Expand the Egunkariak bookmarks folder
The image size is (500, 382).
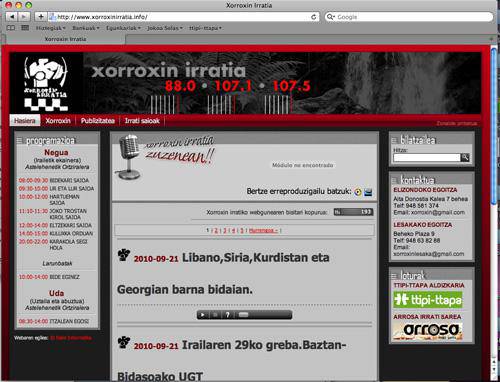click(123, 28)
